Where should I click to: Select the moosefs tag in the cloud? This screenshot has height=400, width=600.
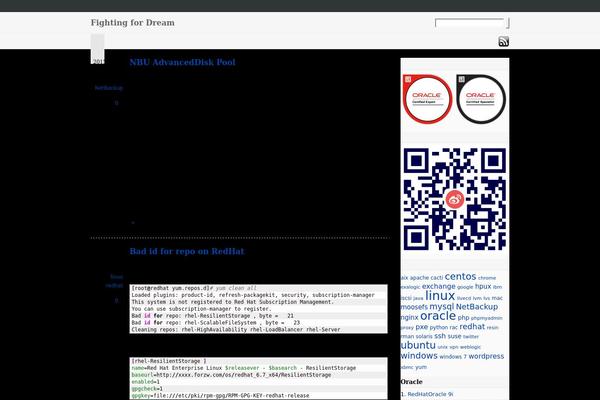click(x=414, y=307)
